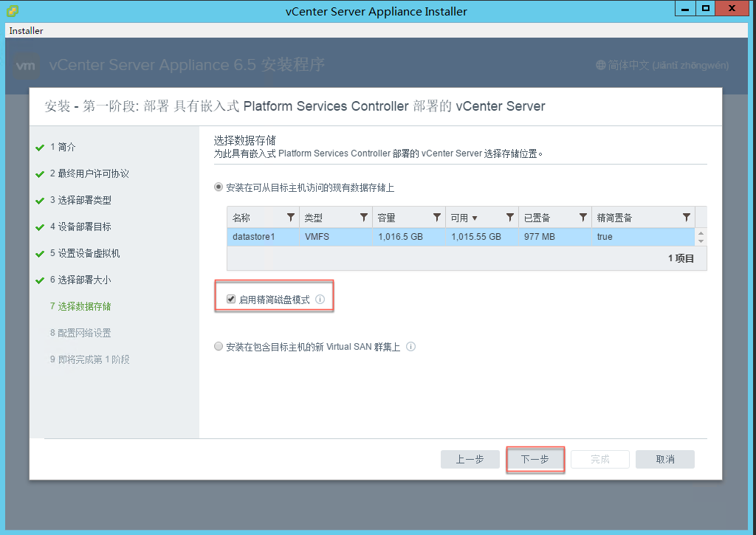The height and width of the screenshot is (535, 756).
Task: Click 名称 column header
Action: 263,218
